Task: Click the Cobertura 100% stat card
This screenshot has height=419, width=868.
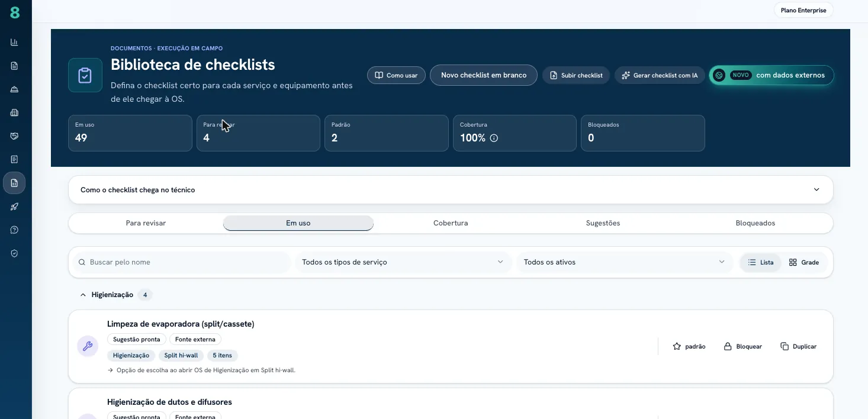Action: (515, 133)
